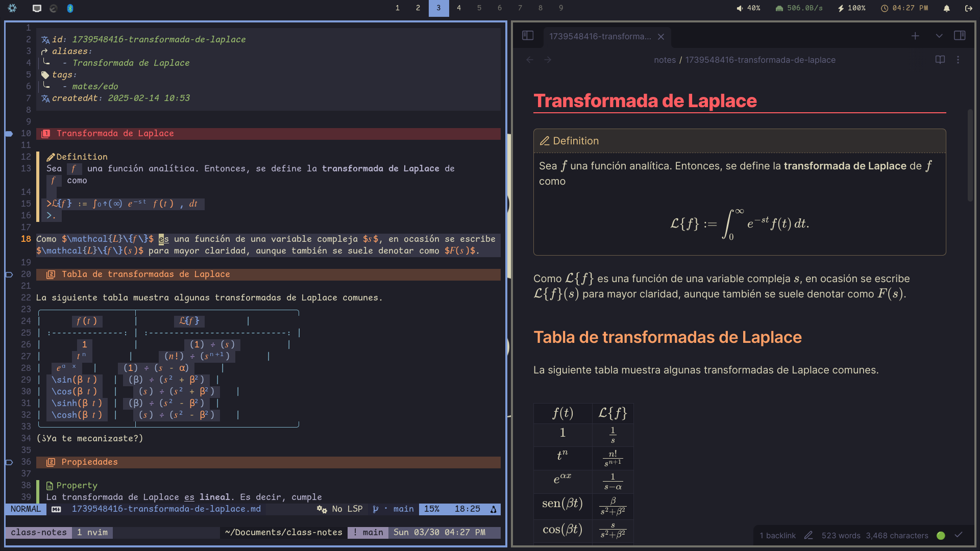Open the more options menu in Obsidian
Image resolution: width=980 pixels, height=551 pixels.
(958, 60)
